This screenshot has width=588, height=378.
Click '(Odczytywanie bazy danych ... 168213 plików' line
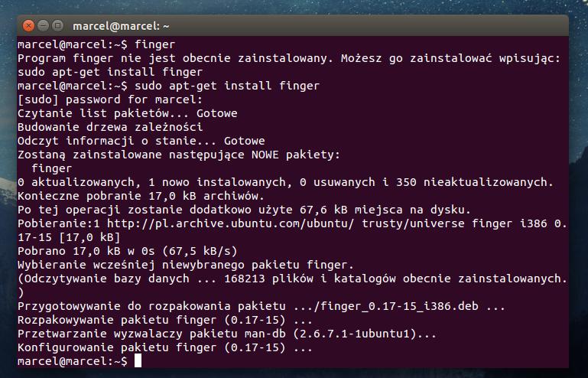(x=293, y=279)
